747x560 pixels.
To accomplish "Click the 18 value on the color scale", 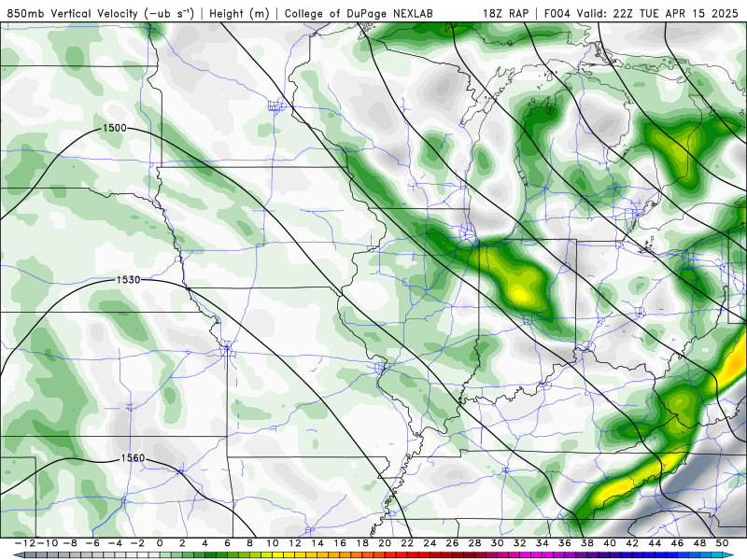I will click(362, 543).
